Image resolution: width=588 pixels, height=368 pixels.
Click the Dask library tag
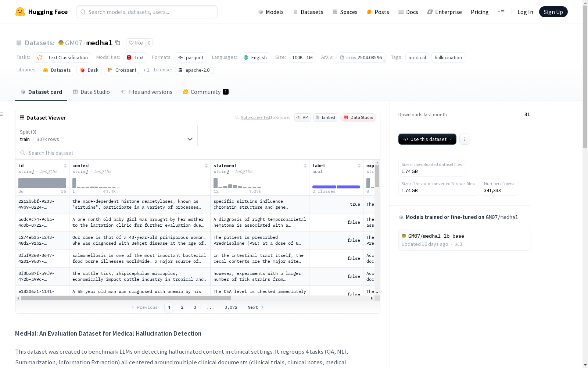tap(89, 70)
